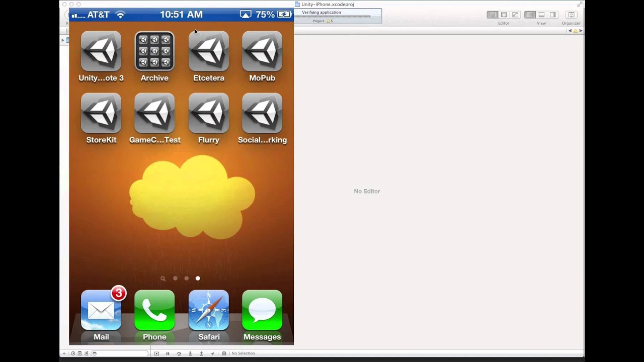Viewport: 644px width, 362px height.
Task: Click the Step Over debug button
Action: 179,353
